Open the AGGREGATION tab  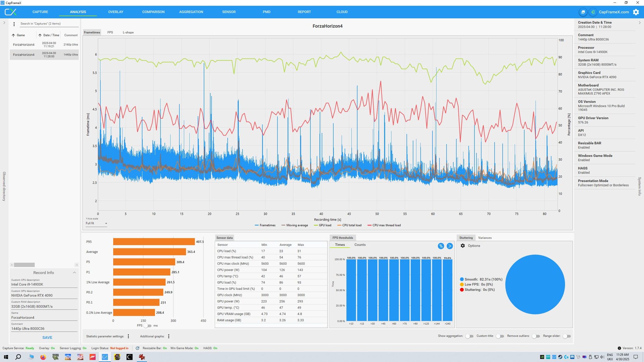(x=191, y=12)
